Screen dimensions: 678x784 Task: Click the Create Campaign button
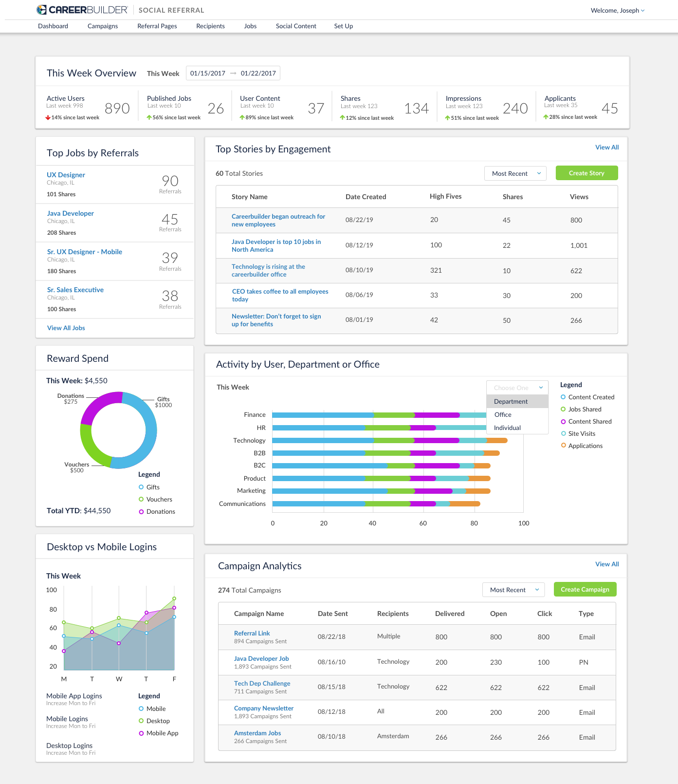coord(585,589)
